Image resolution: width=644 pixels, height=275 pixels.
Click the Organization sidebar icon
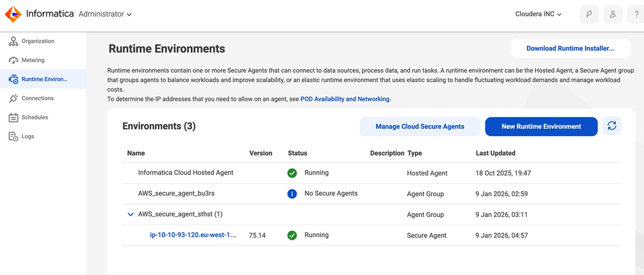[x=14, y=41]
